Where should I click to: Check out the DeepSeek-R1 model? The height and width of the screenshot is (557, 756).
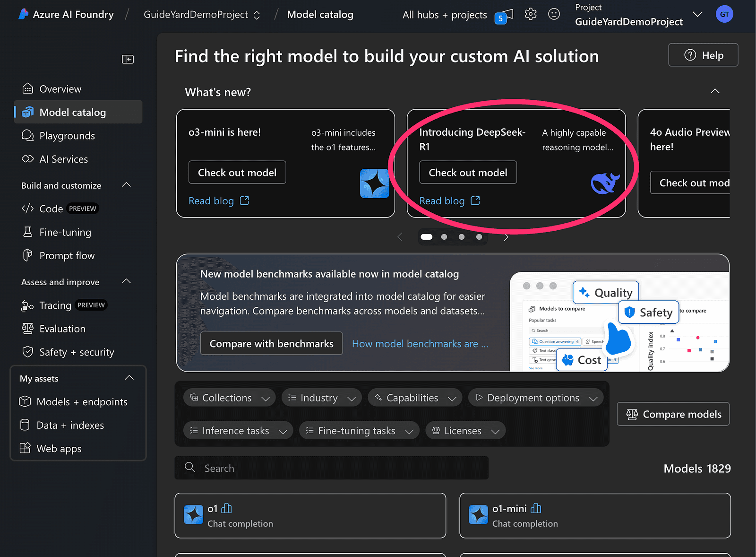pos(468,173)
